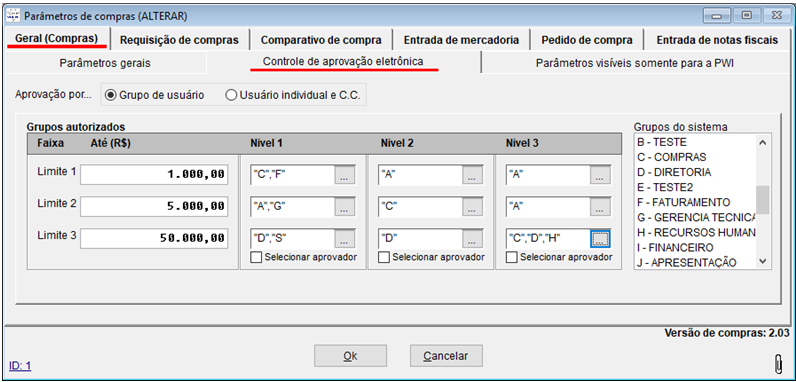Click Limite 2 Nivel 2 field "C"
Screen dimensions: 796x382
coord(421,206)
